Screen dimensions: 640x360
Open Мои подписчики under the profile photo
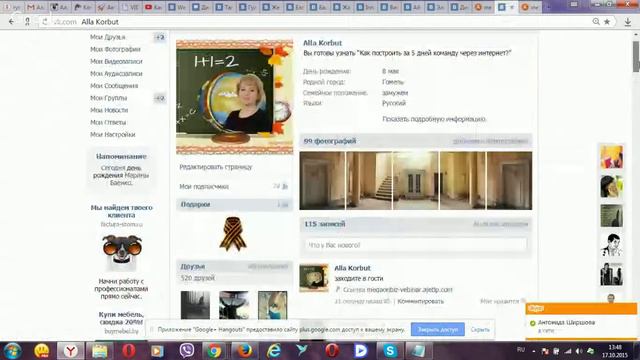(204, 187)
